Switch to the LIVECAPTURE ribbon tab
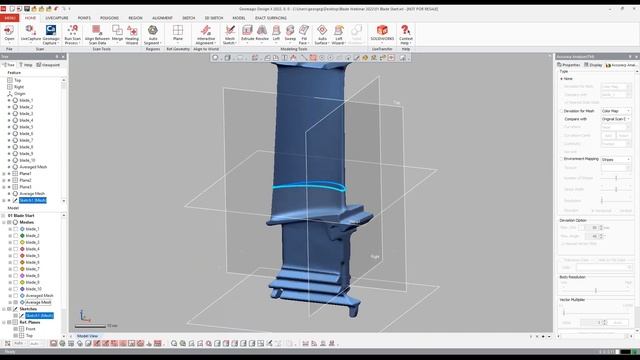This screenshot has width=640, height=360. click(56, 18)
